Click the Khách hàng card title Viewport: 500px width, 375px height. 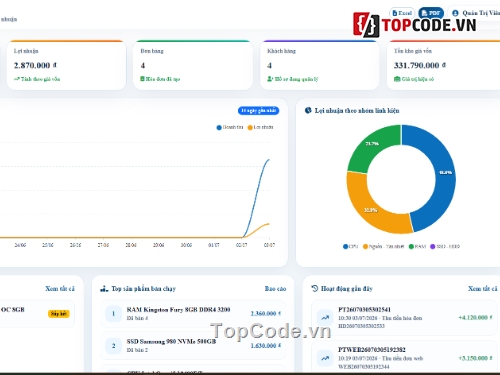pos(281,51)
